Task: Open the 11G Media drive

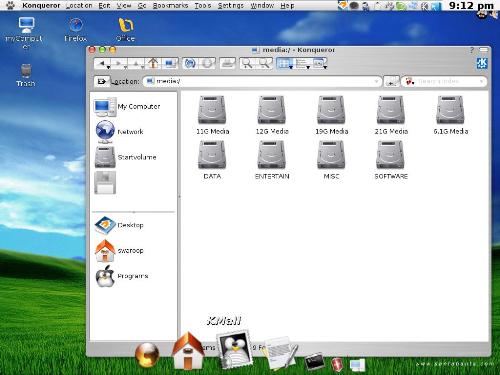Action: point(212,115)
